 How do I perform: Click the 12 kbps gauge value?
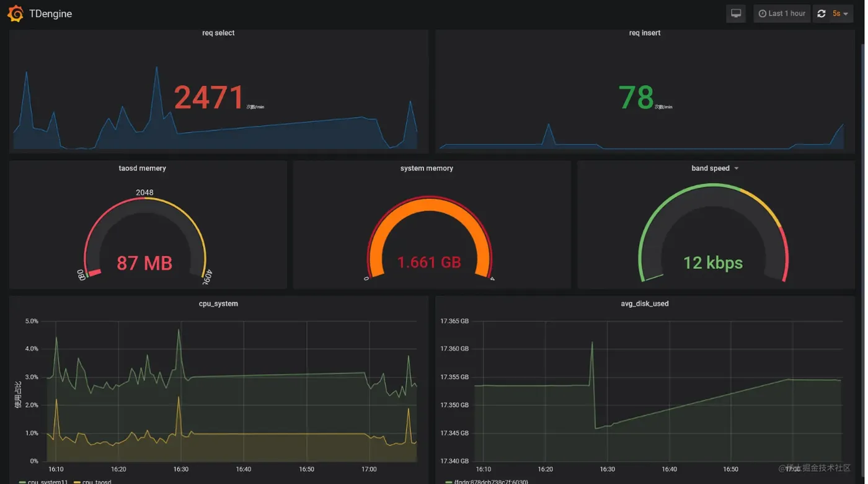tap(713, 263)
